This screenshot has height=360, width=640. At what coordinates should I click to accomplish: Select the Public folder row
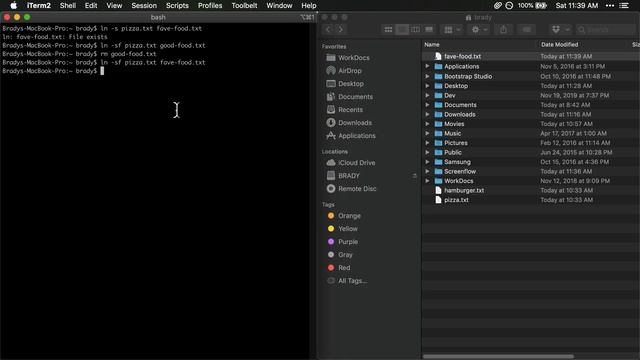pos(531,153)
